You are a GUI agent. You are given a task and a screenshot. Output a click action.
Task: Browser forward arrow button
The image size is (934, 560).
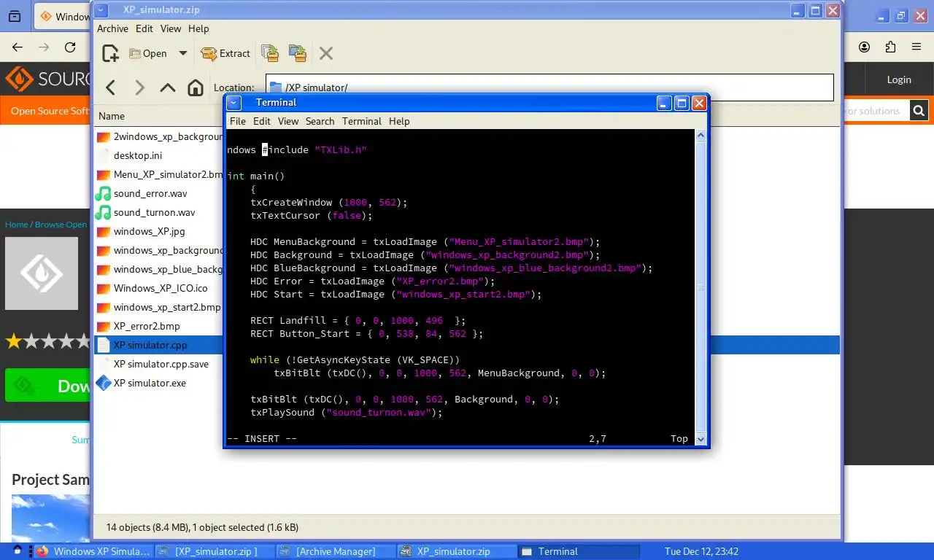(x=44, y=47)
